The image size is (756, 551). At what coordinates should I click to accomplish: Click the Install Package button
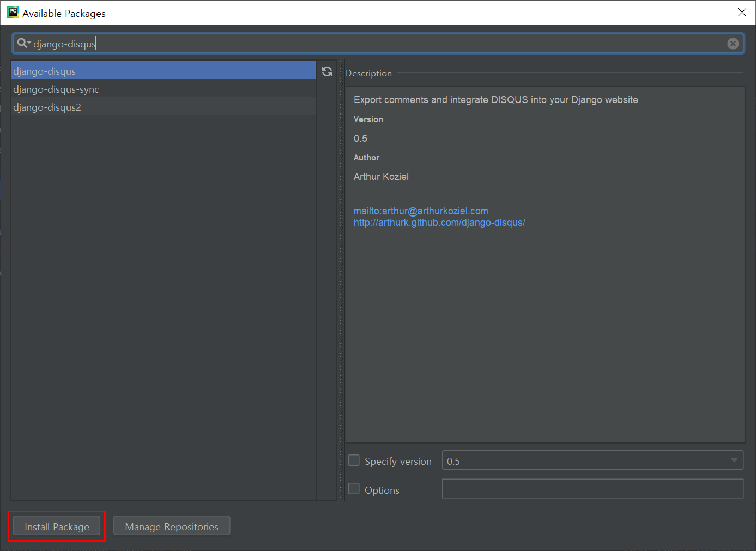[57, 526]
